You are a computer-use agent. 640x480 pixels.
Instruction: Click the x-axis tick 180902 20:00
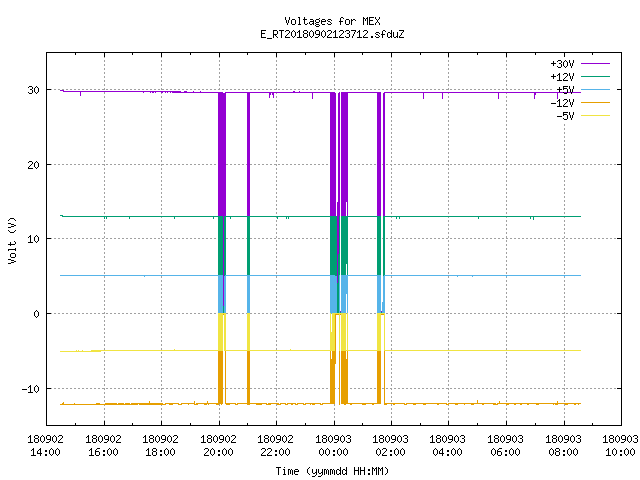[218, 445]
